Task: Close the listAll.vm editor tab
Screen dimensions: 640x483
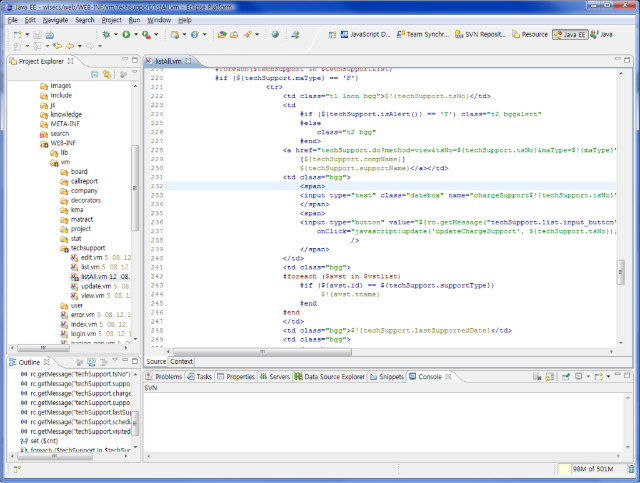Action: 188,61
